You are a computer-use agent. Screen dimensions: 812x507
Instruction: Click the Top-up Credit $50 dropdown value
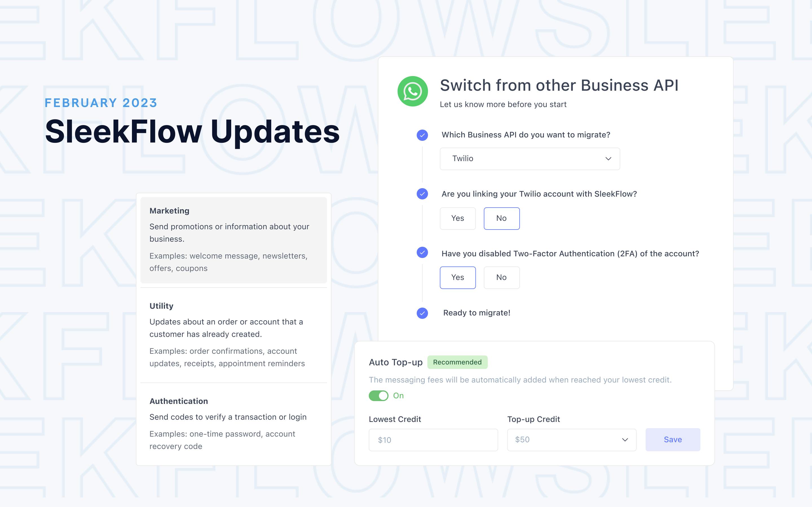572,439
